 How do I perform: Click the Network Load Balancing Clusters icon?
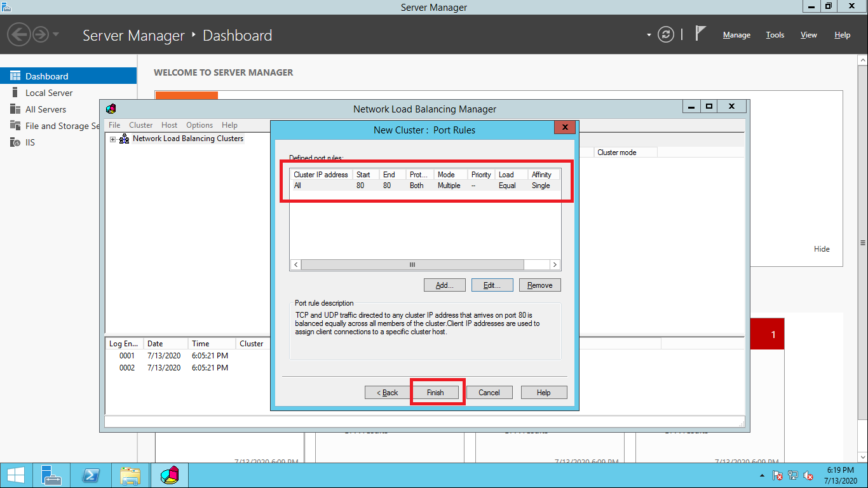[125, 139]
